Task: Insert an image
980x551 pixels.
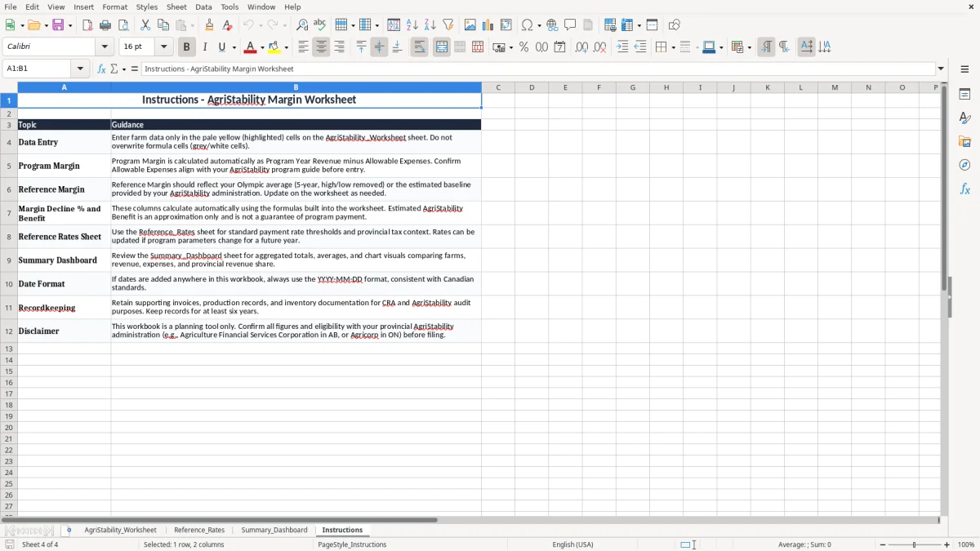Action: coord(470,25)
